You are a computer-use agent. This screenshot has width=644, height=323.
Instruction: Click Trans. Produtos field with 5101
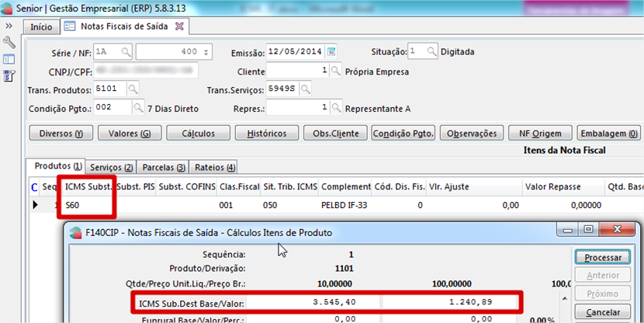110,89
